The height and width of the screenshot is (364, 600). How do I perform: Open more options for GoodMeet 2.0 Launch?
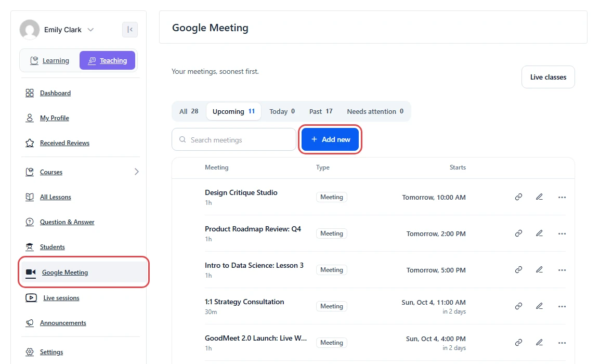tap(562, 343)
